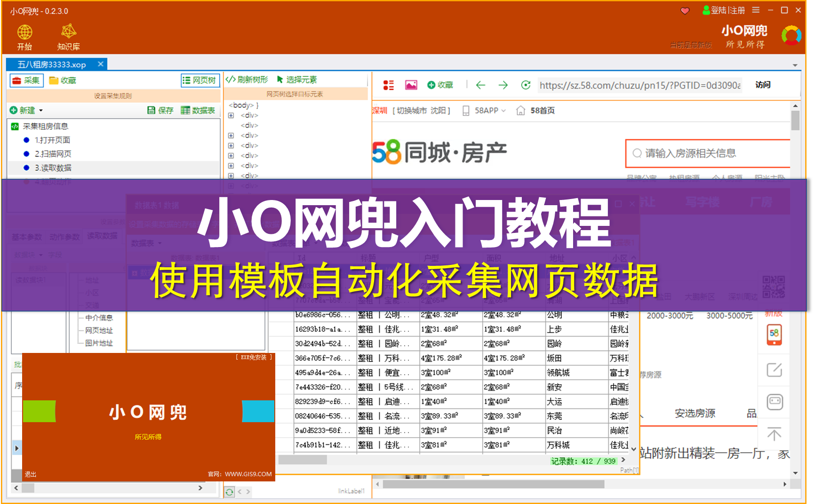Select the 3000-5000元 price filter
The width and height of the screenshot is (814, 504).
pos(729,316)
